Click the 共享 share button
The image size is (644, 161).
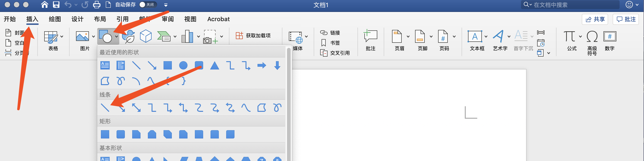point(595,19)
